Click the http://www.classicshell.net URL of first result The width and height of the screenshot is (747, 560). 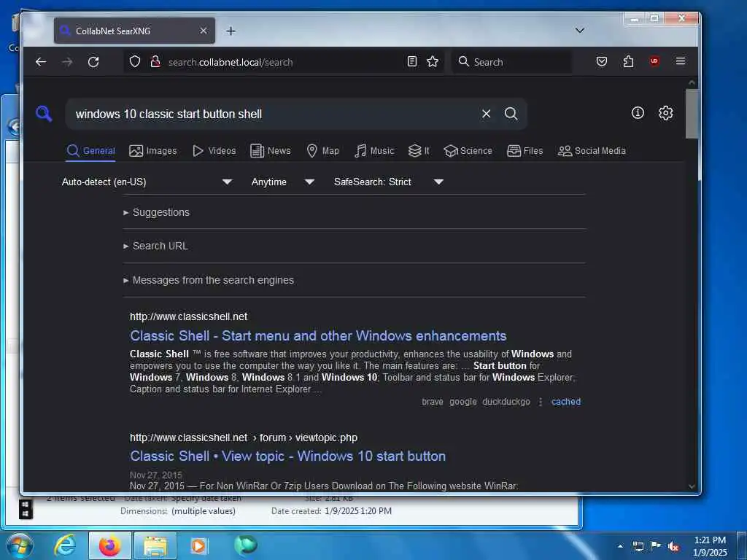tap(189, 316)
